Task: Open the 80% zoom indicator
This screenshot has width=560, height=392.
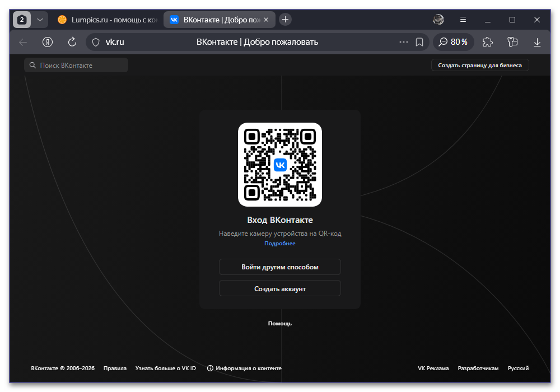Action: 453,42
